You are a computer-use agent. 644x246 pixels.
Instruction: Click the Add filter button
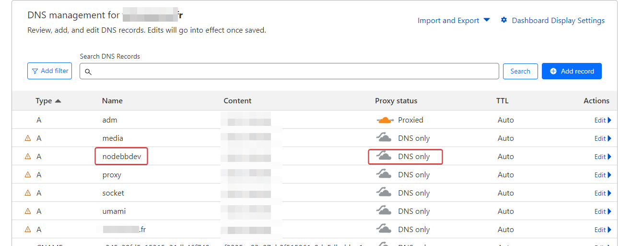coord(50,71)
